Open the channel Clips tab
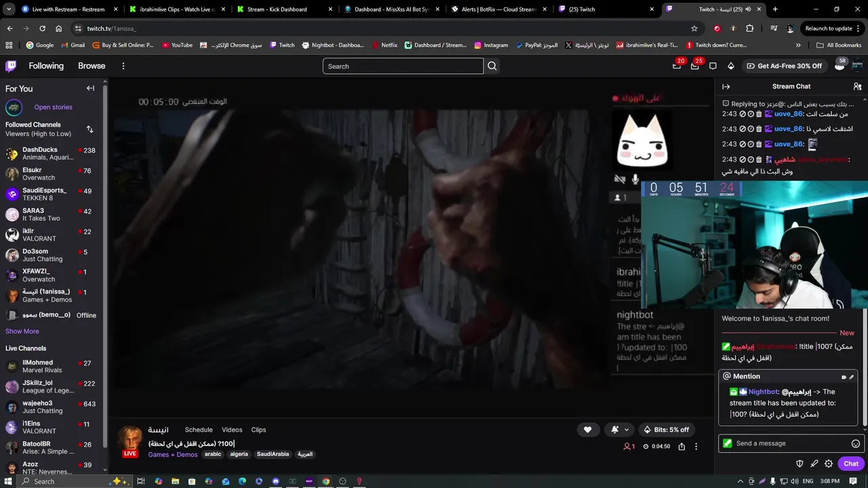Image resolution: width=868 pixels, height=488 pixels. coord(258,430)
